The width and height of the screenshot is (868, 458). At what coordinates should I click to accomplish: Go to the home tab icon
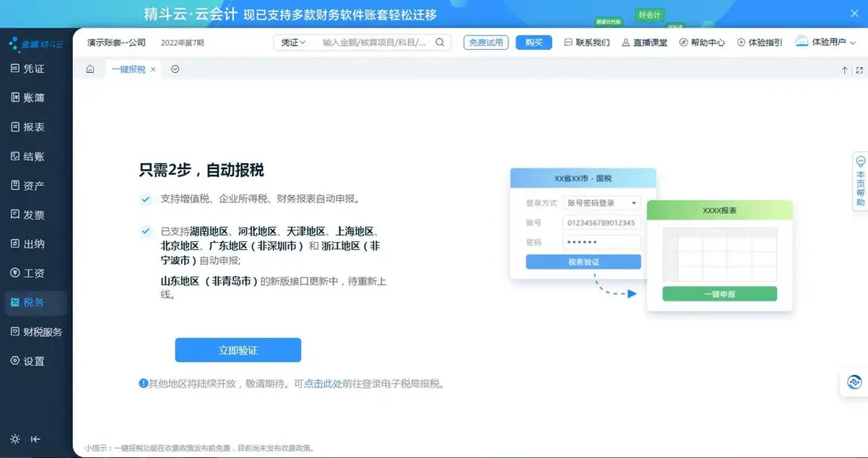(90, 70)
